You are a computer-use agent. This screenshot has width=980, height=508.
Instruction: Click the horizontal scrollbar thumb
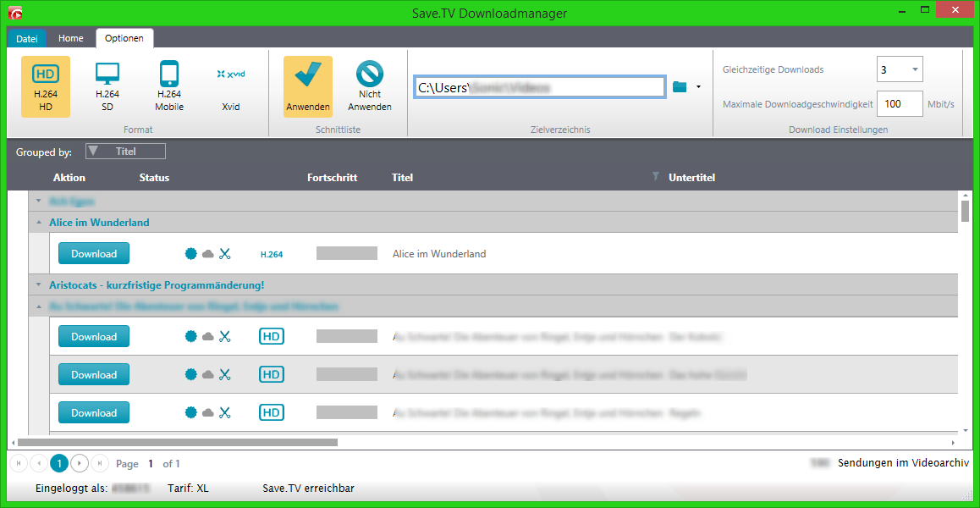click(x=178, y=442)
